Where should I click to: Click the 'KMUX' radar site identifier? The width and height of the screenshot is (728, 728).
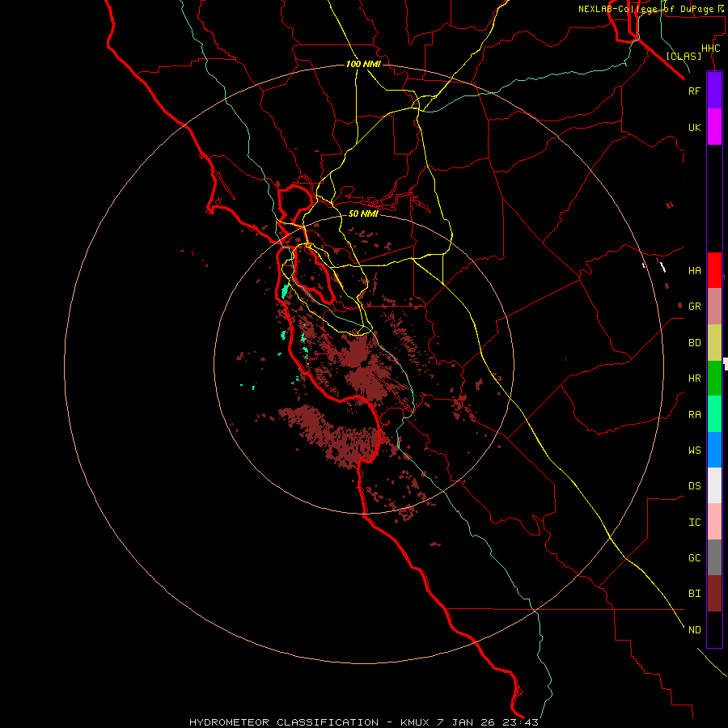tap(416, 722)
